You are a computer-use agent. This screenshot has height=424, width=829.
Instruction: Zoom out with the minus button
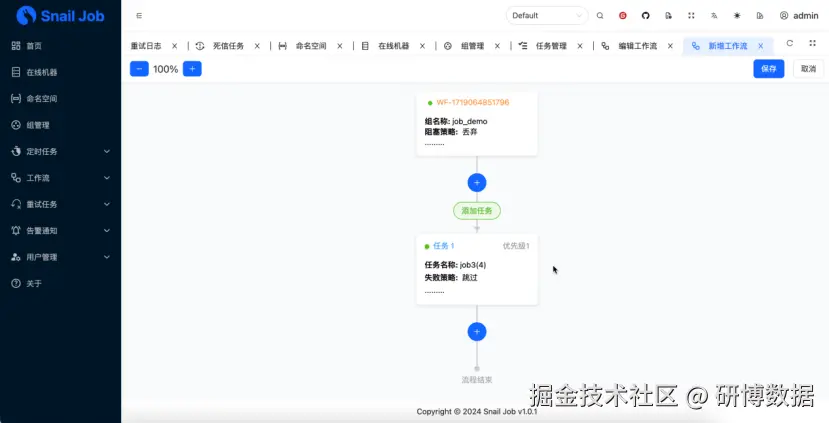click(139, 69)
